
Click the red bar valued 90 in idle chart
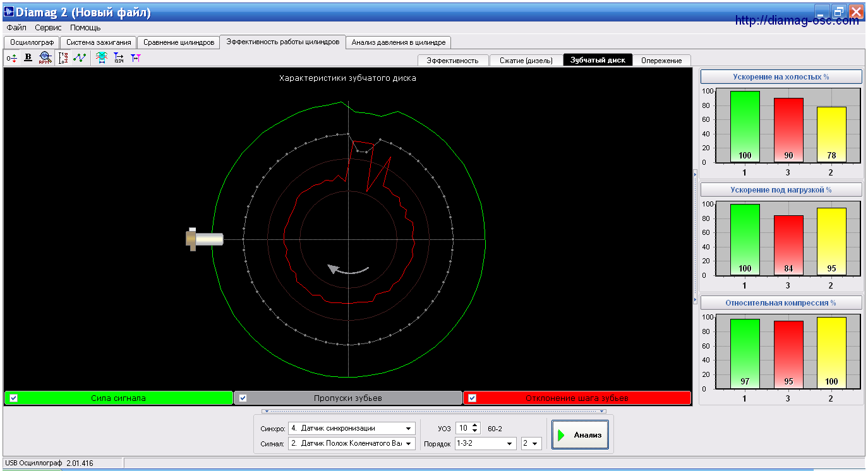(x=788, y=130)
